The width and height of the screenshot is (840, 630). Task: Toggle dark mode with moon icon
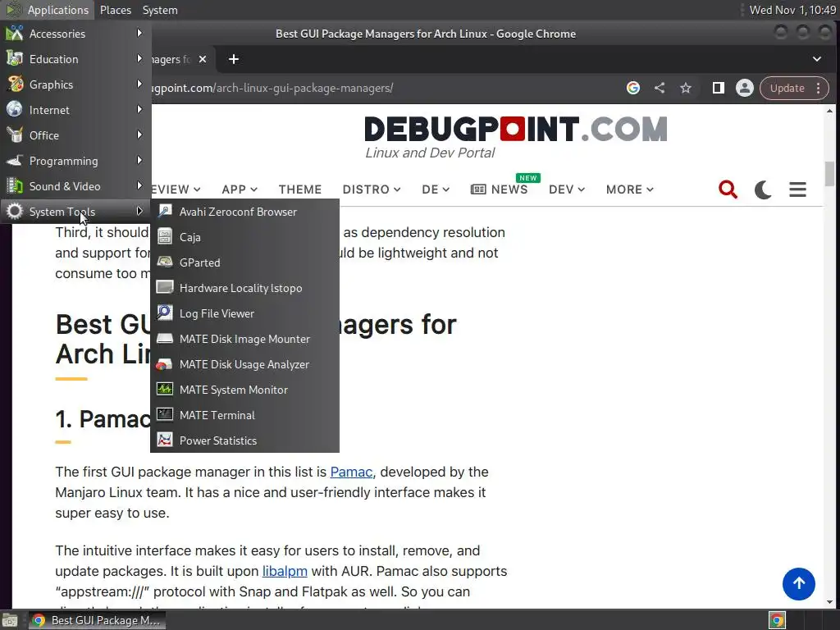763,189
